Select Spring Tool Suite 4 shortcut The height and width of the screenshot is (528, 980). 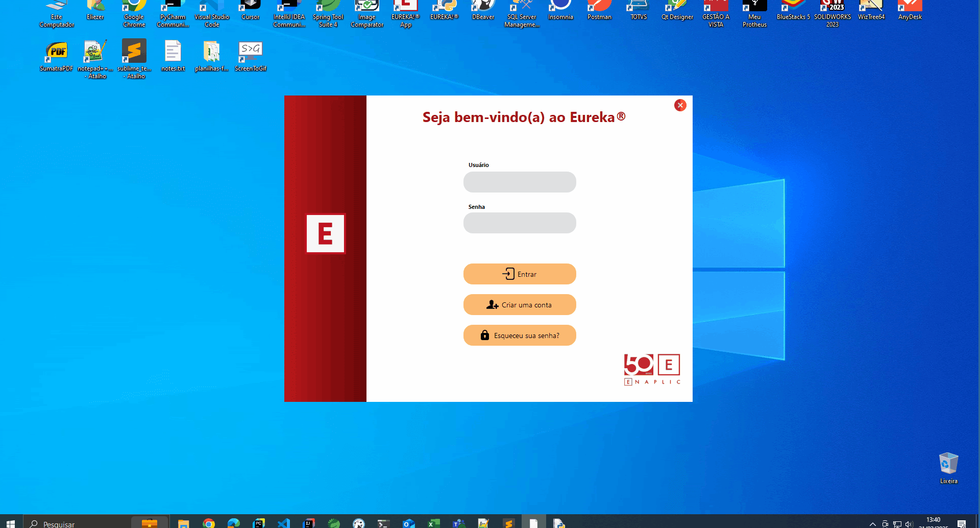click(328, 14)
